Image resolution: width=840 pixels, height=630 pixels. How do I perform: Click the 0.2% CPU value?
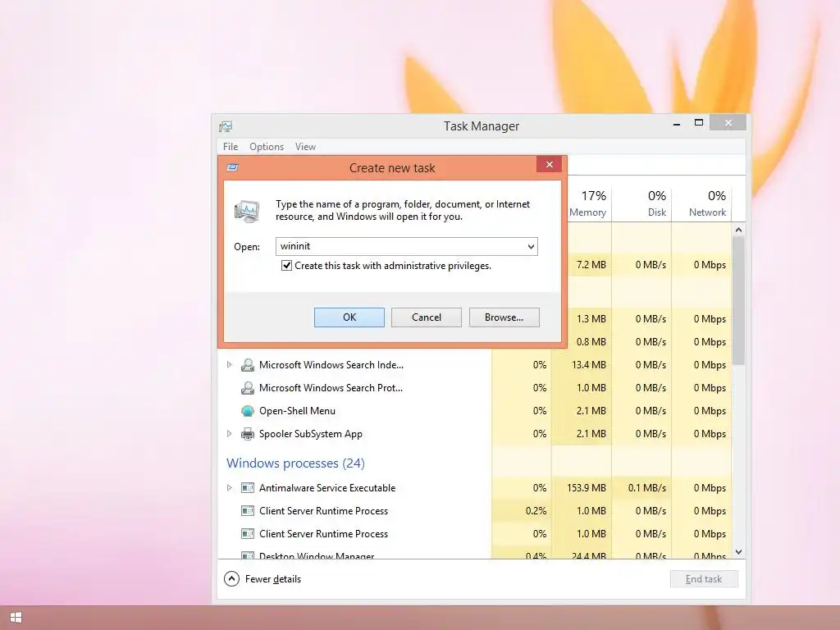[x=536, y=511]
